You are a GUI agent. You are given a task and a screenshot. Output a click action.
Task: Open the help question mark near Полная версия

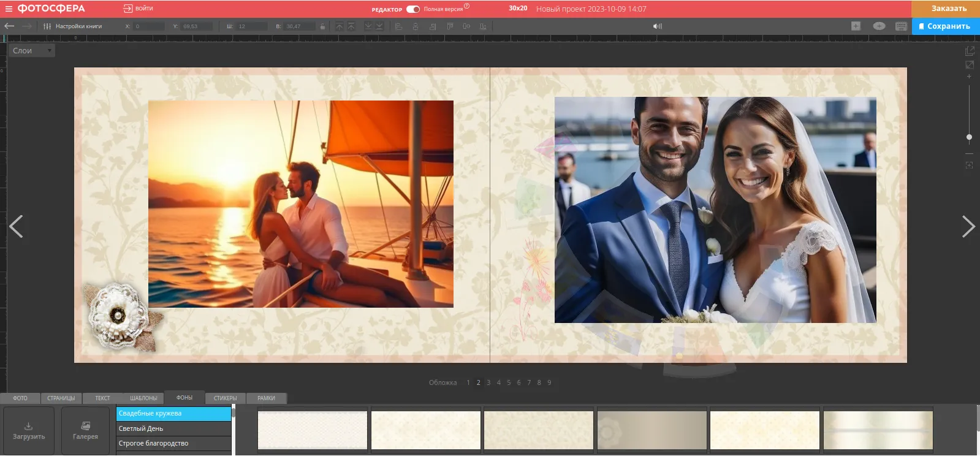point(467,6)
